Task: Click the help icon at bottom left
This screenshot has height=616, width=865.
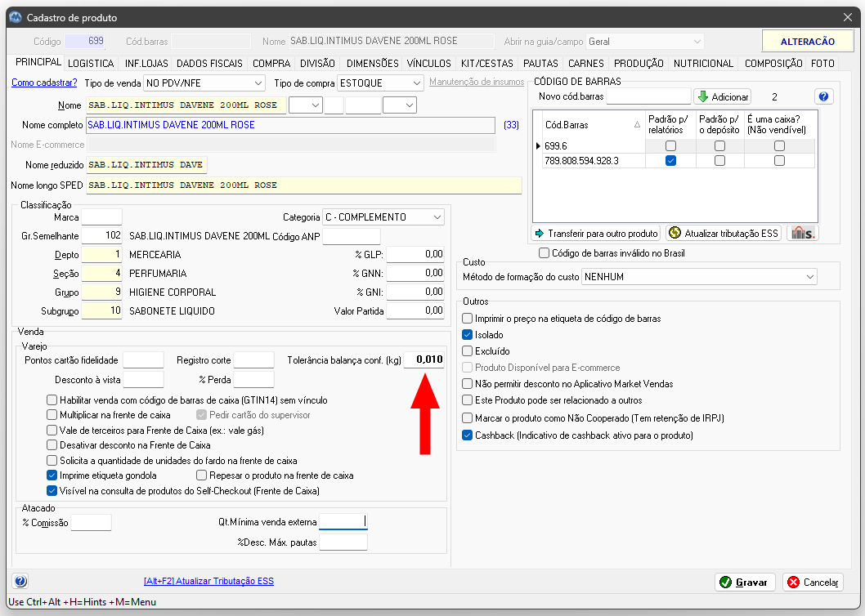Action: click(x=20, y=581)
